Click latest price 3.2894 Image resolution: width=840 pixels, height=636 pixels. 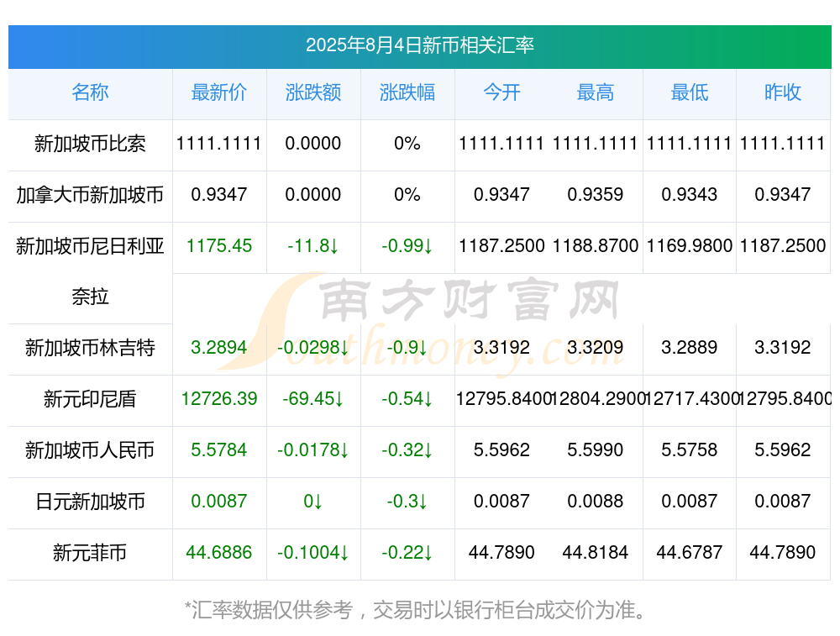[218, 348]
